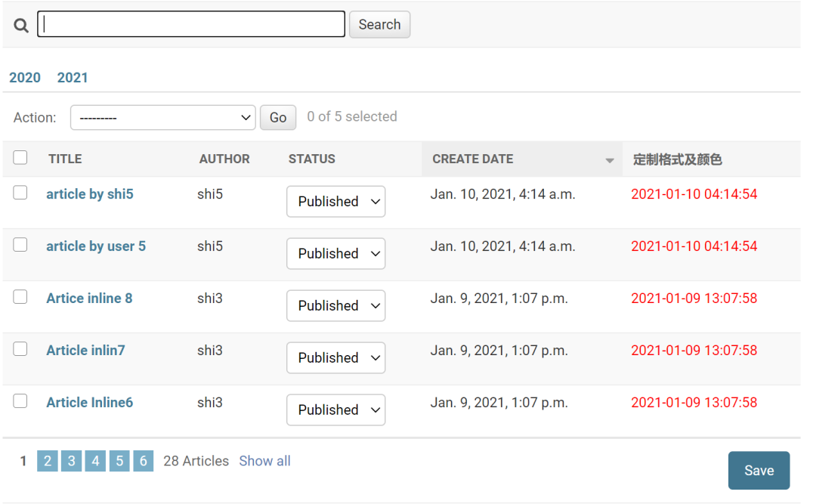Open status dropdown for Article inlin7

point(335,358)
